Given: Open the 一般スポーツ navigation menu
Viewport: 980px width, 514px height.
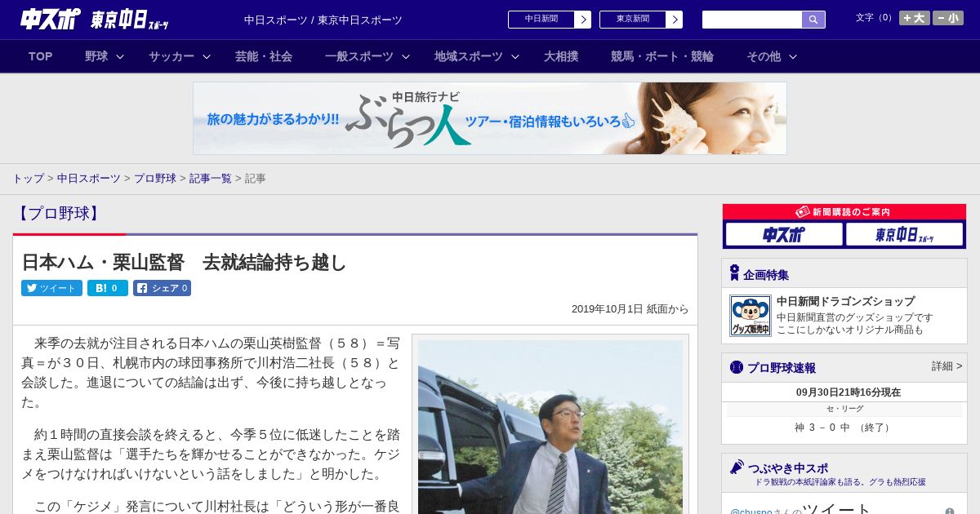Looking at the screenshot, I should tap(359, 56).
